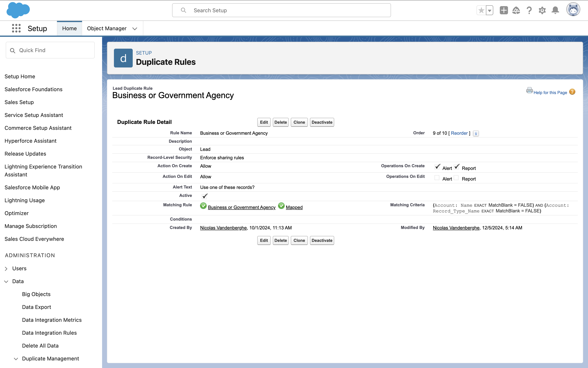Click the green check beside Business matching rule
The image size is (588, 368).
(203, 206)
